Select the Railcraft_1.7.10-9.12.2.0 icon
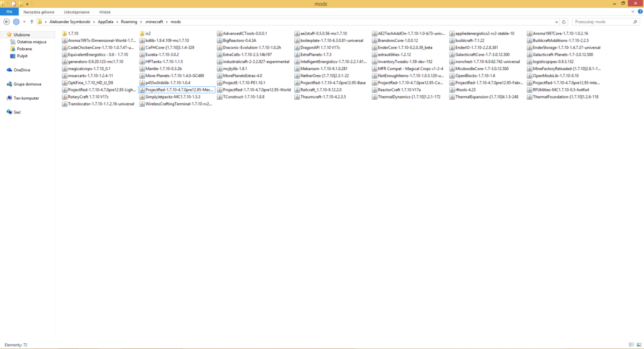Image resolution: width=644 pixels, height=349 pixels. pyautogui.click(x=297, y=90)
